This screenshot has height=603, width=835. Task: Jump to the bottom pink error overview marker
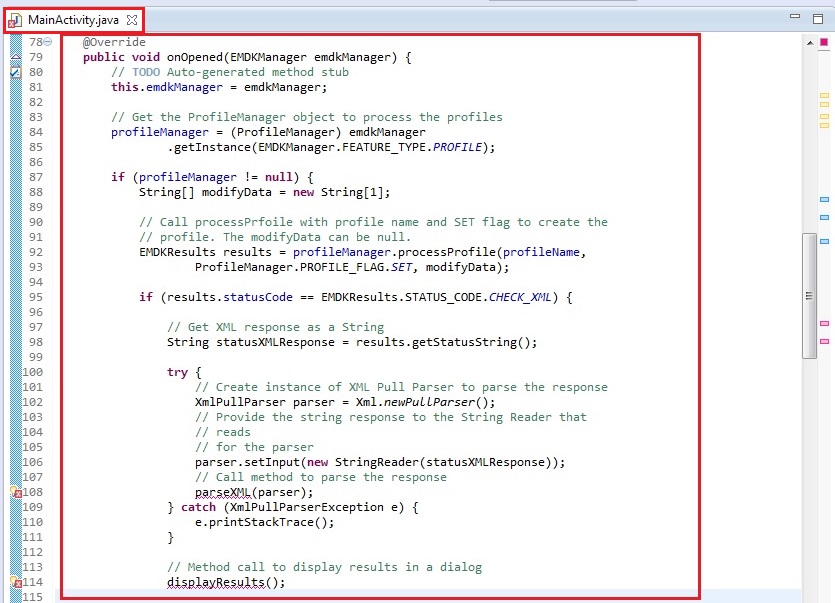point(825,341)
